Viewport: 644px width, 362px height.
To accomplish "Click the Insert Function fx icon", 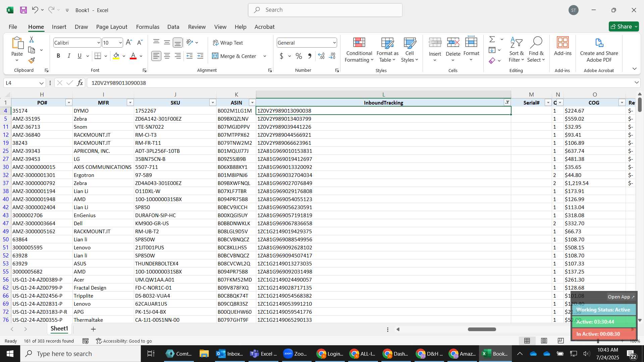I will [x=80, y=83].
